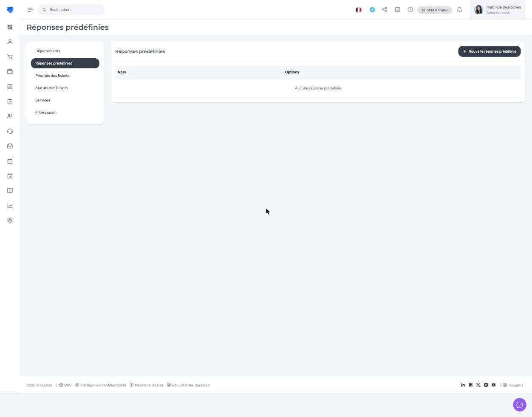This screenshot has width=532, height=417.
Task: Open Sécurité des données footer link
Action: tap(188, 385)
